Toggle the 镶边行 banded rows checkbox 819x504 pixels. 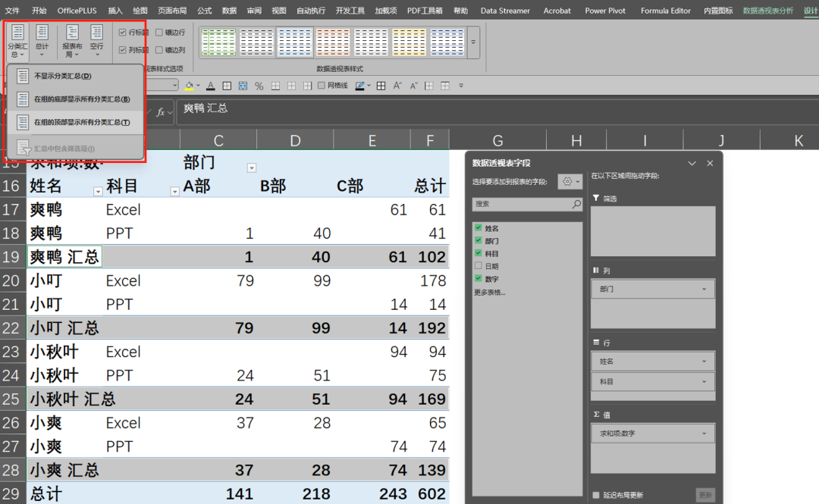pos(159,33)
